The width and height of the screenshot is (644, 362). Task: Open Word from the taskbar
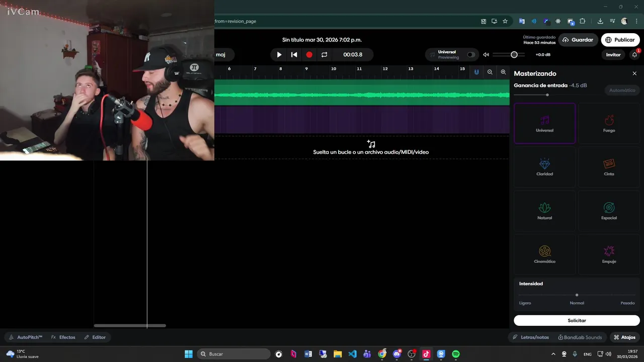[x=308, y=354]
